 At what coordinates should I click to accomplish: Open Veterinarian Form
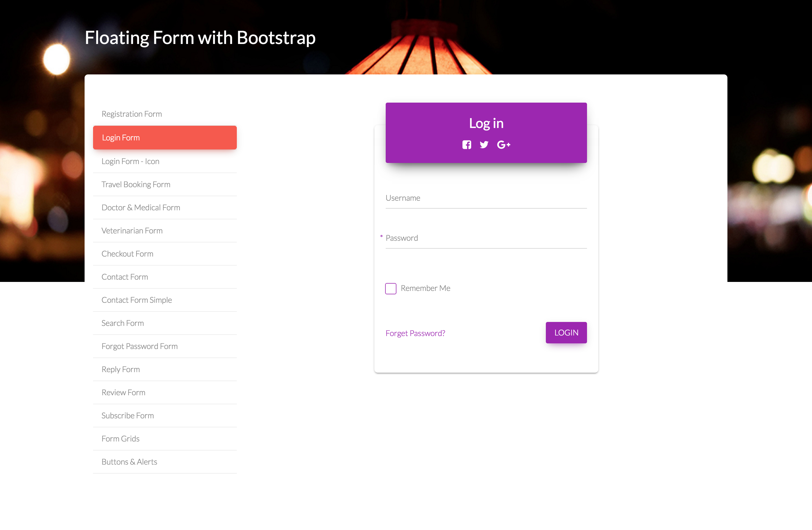[165, 231]
